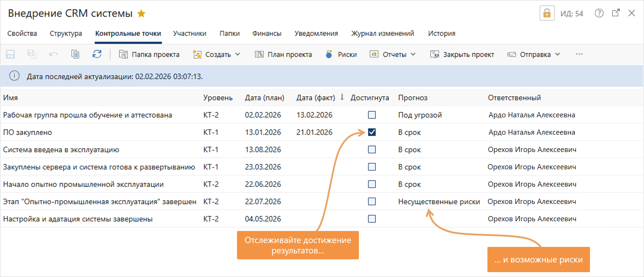This screenshot has width=644, height=277.
Task: Open project in new window icon
Action: tap(616, 13)
